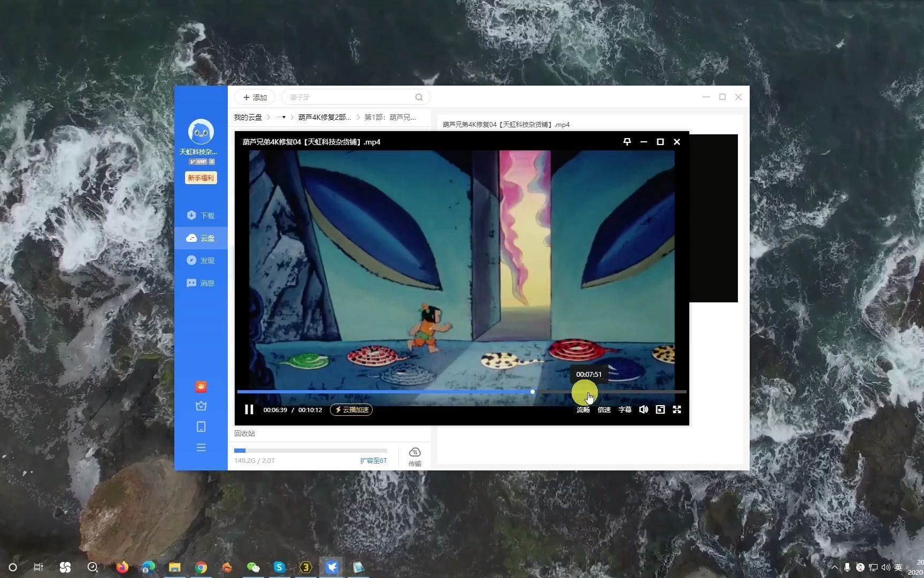
Task: Pin the video player on top
Action: [x=627, y=142]
